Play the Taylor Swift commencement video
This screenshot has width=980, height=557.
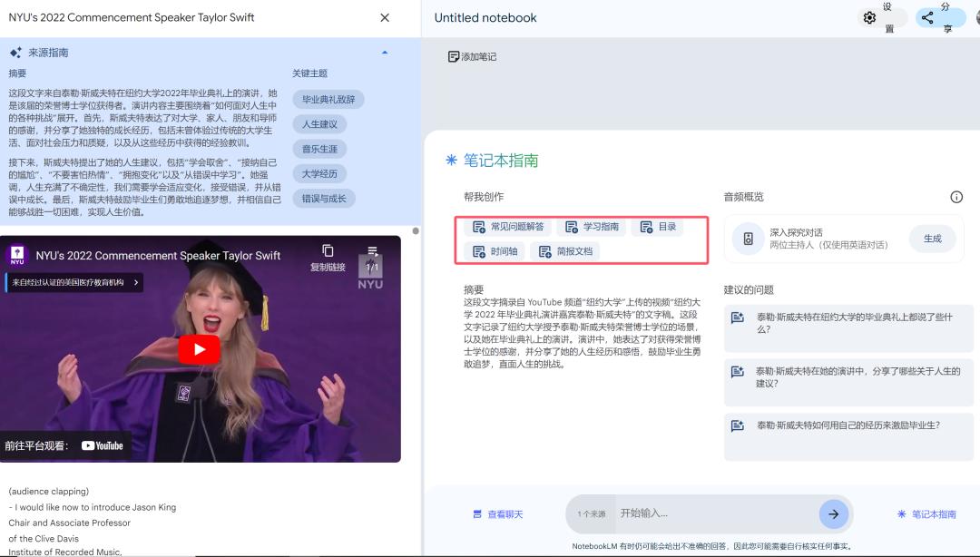(x=199, y=348)
